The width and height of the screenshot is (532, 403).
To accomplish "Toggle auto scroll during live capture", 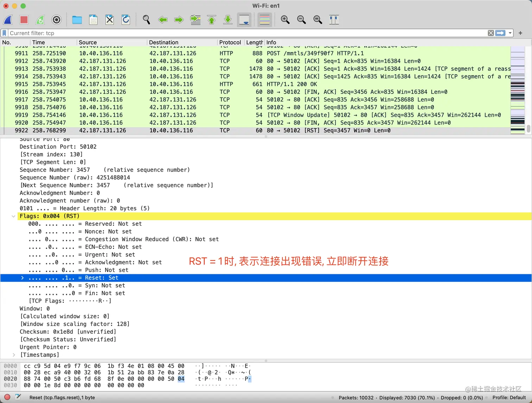I will (x=244, y=20).
